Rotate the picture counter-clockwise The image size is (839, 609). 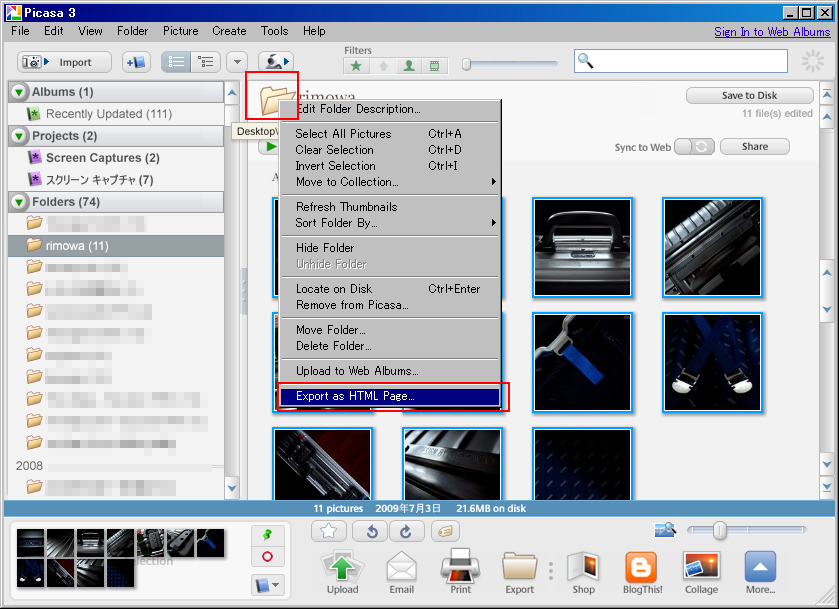tap(371, 531)
